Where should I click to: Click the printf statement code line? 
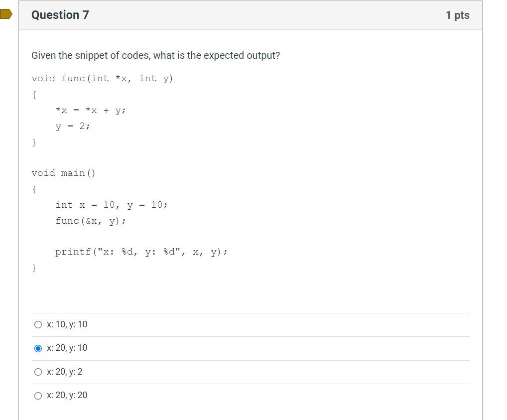141,252
